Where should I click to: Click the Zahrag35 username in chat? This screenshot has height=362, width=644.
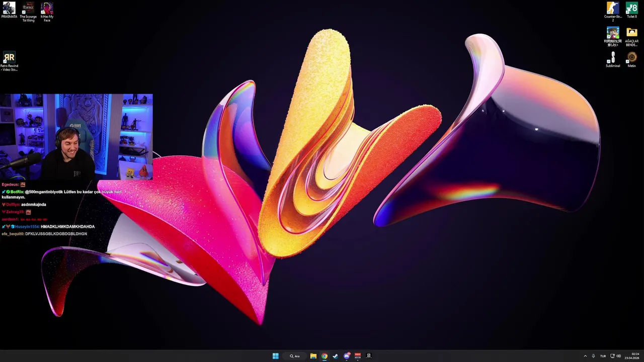15,212
